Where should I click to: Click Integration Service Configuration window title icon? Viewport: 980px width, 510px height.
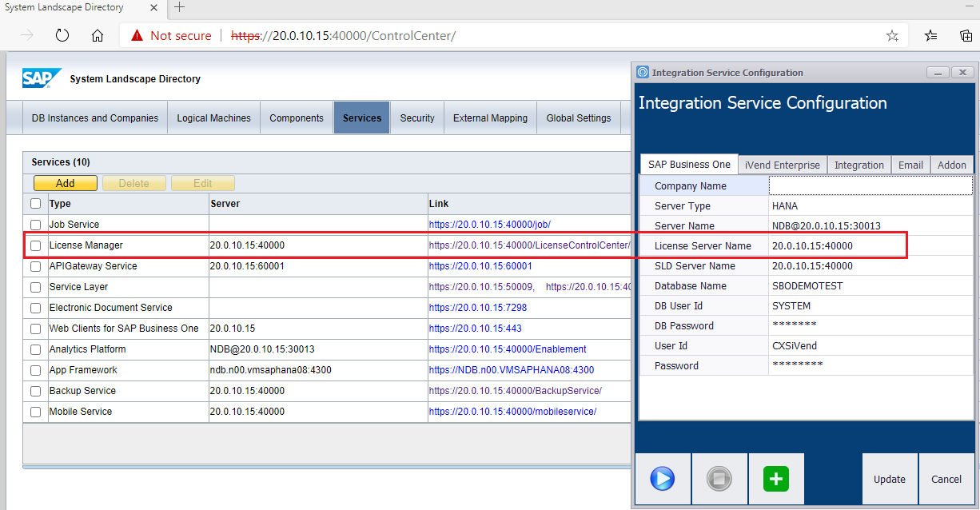(643, 72)
